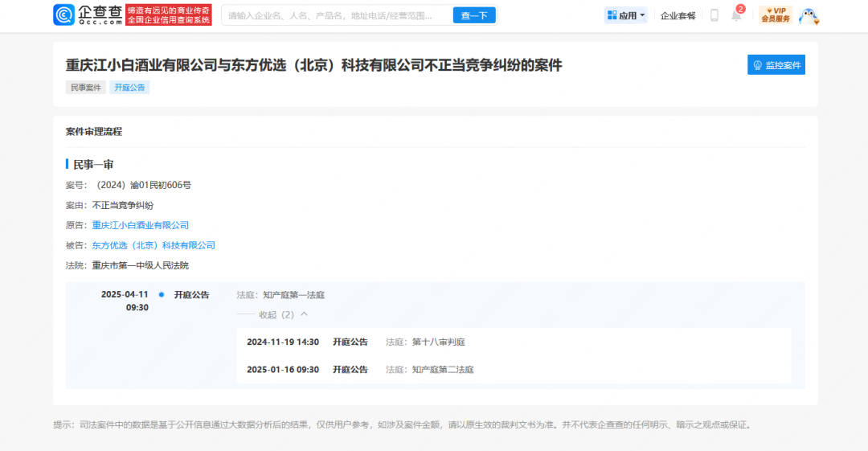Open the Qcc.com logo home link
The image size is (868, 451).
pyautogui.click(x=88, y=15)
